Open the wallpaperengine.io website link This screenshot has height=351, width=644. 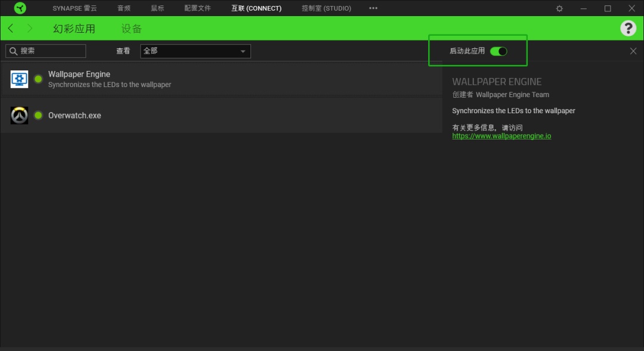click(501, 136)
